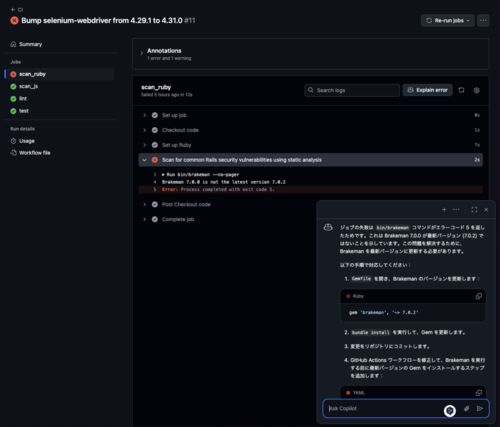The width and height of the screenshot is (500, 427).
Task: Click the run title Bump selenium-webdriver
Action: point(102,21)
